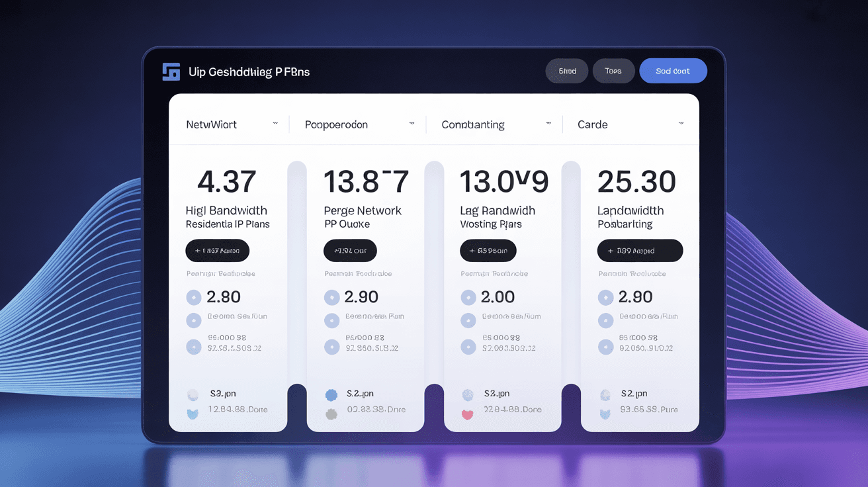
Task: Click the blue blob icon beside S2.jpn in second card
Action: (x=331, y=395)
